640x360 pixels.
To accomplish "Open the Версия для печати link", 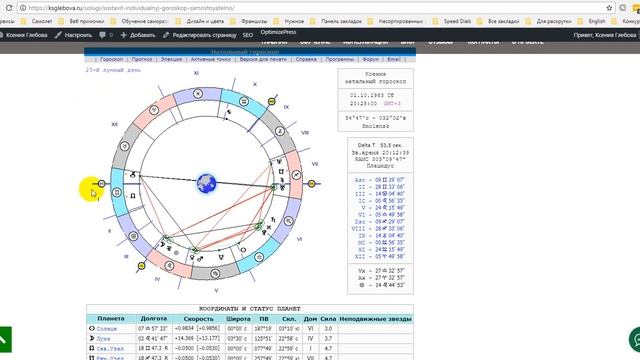I will 263,59.
